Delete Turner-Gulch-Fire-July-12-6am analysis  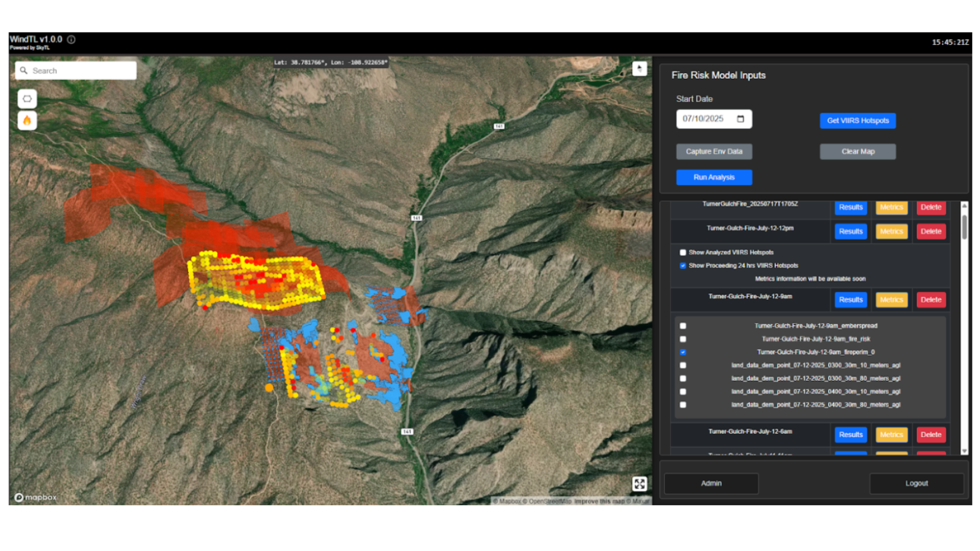point(931,435)
